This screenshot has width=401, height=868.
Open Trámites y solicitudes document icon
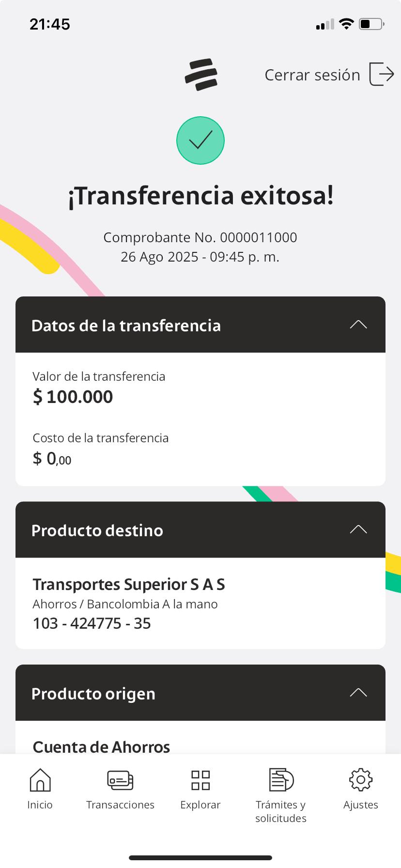click(x=281, y=780)
